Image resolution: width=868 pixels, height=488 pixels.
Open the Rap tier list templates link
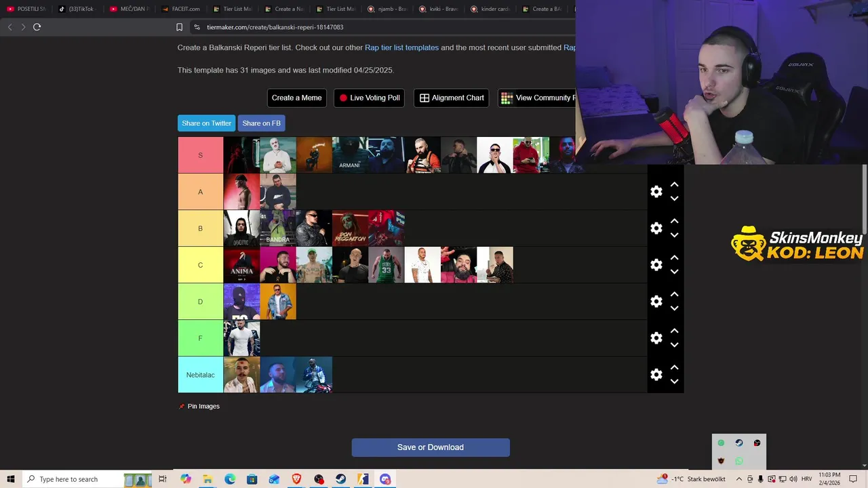pyautogui.click(x=401, y=47)
